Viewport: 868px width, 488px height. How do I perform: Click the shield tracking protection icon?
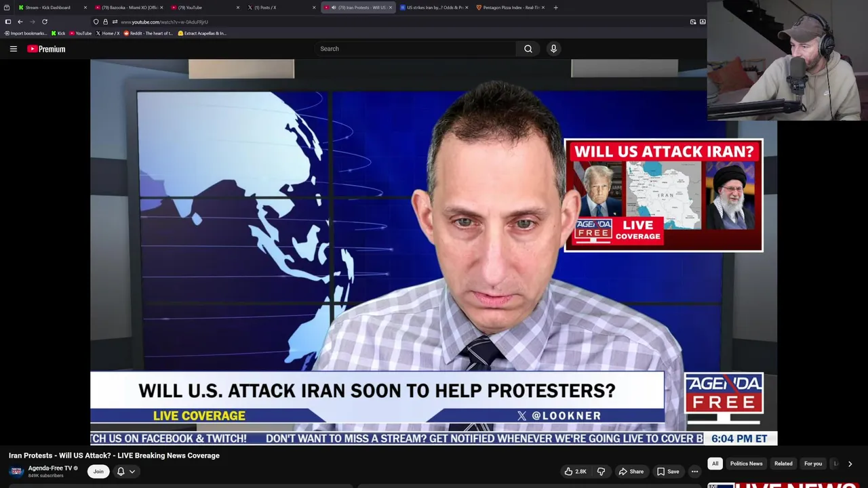(x=96, y=22)
